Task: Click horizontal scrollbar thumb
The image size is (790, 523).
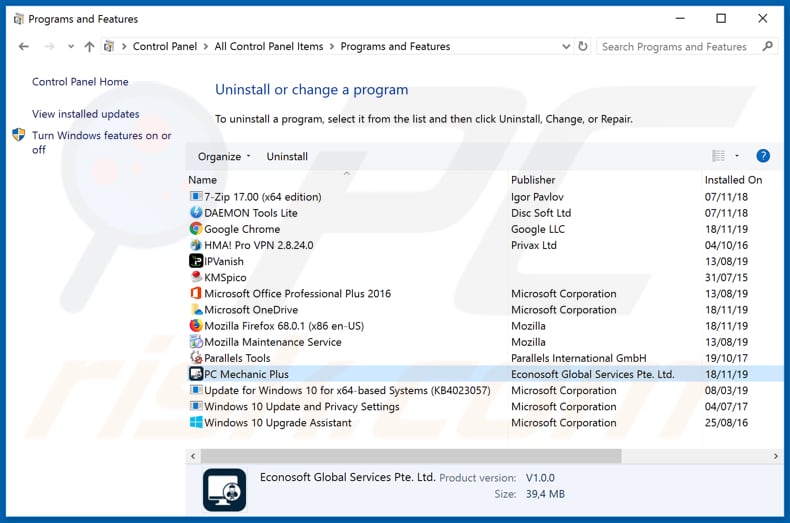Action: [x=411, y=456]
